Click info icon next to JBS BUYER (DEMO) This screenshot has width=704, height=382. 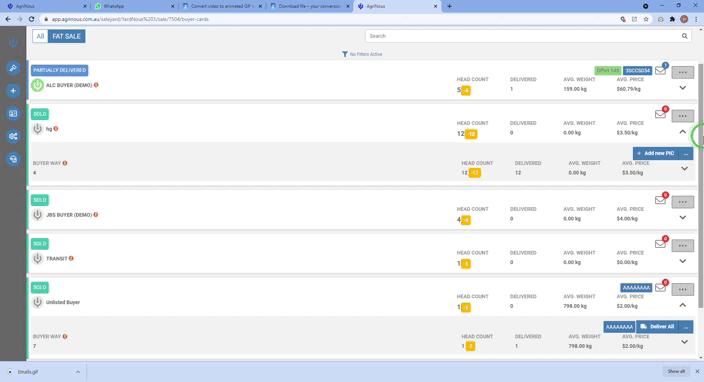[96, 215]
